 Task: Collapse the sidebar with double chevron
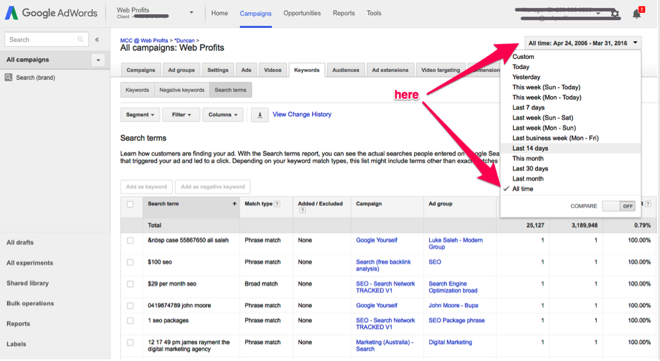tap(97, 40)
